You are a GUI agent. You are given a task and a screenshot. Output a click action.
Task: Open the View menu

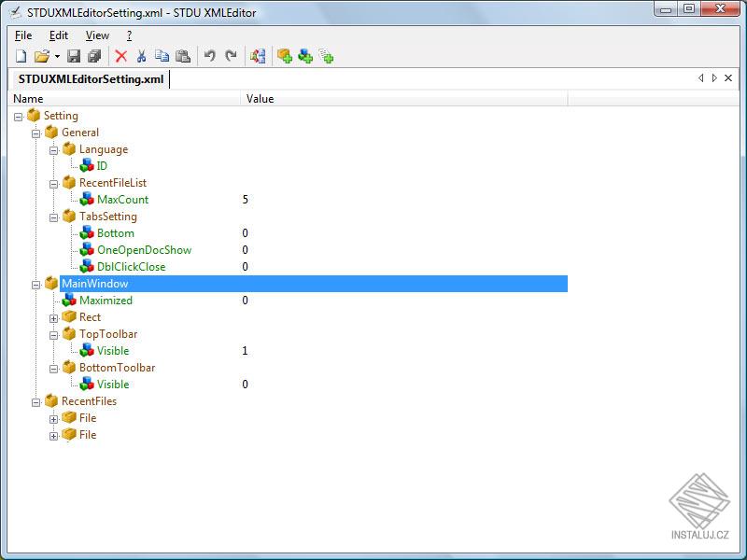[97, 35]
